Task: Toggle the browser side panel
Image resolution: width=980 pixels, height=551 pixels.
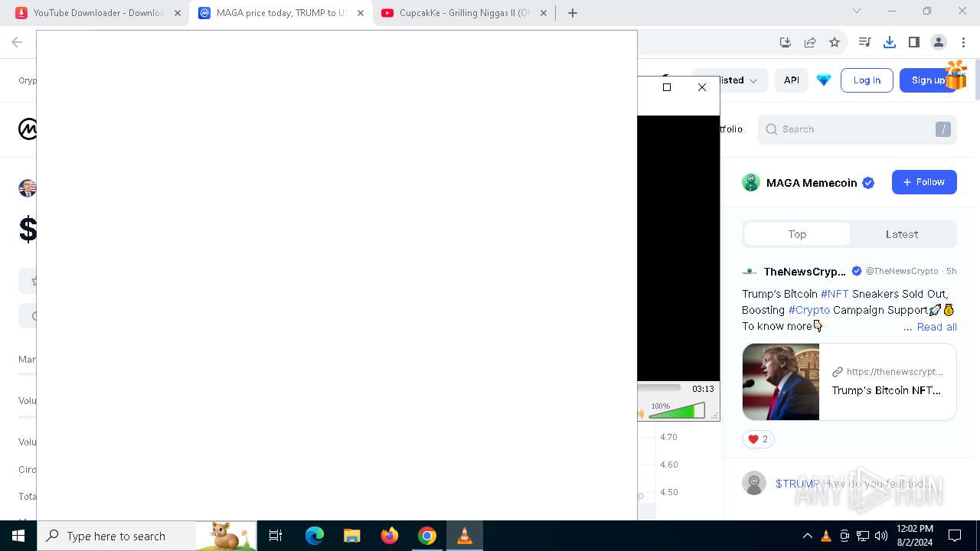Action: [913, 42]
